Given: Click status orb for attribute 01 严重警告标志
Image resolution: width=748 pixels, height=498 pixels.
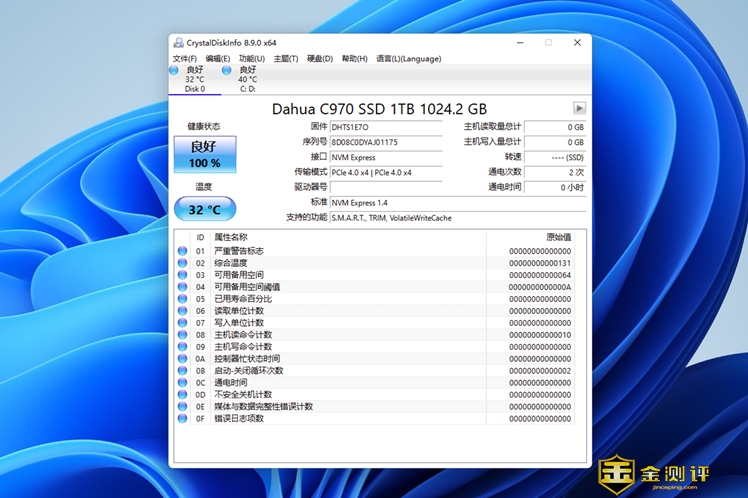Looking at the screenshot, I should point(182,251).
